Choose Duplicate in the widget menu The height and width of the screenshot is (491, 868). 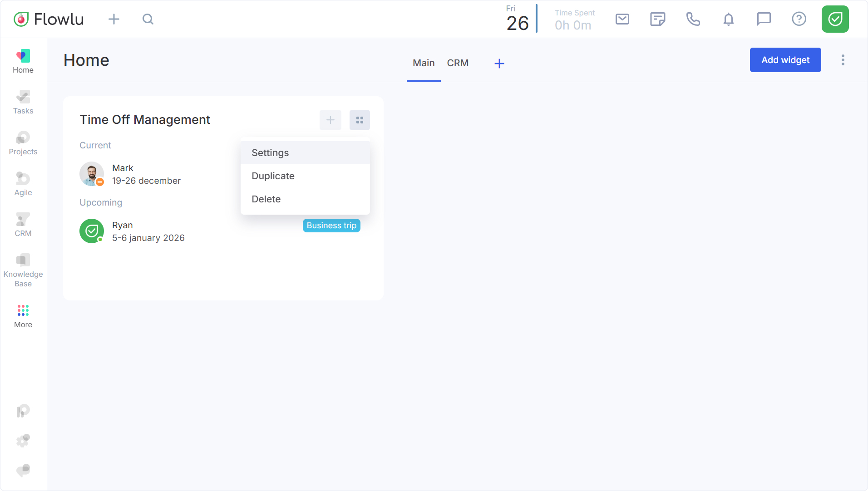coord(273,176)
